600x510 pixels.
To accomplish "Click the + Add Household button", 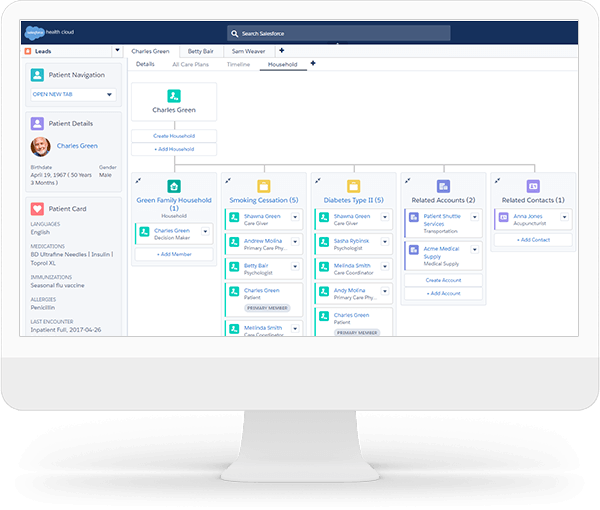I will click(174, 149).
